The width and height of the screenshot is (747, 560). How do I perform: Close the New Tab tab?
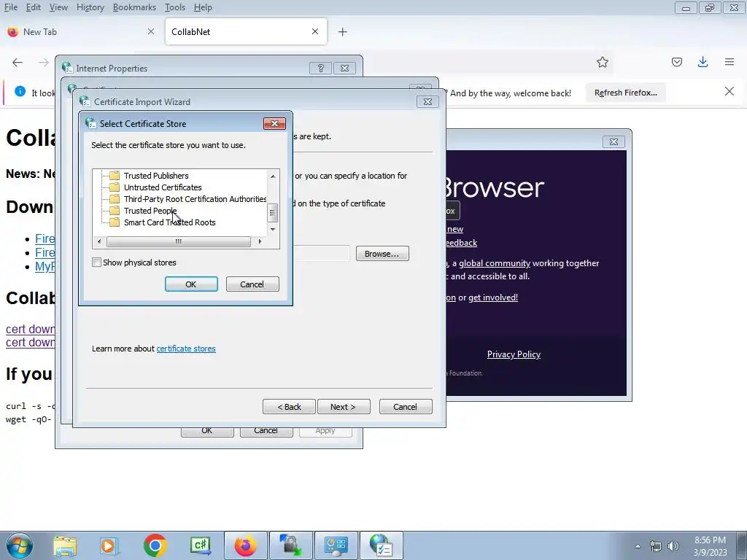150,31
